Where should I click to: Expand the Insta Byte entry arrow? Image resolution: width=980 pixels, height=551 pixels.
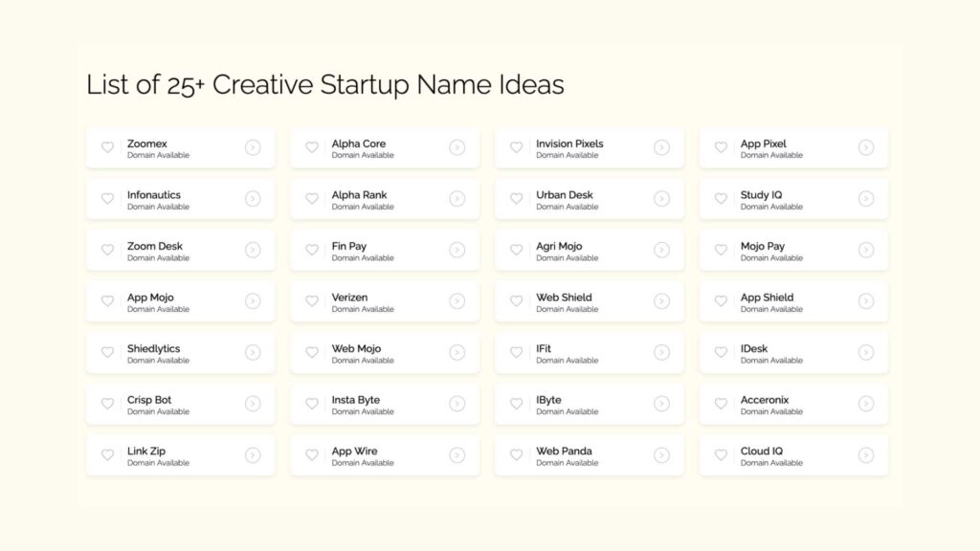(457, 404)
